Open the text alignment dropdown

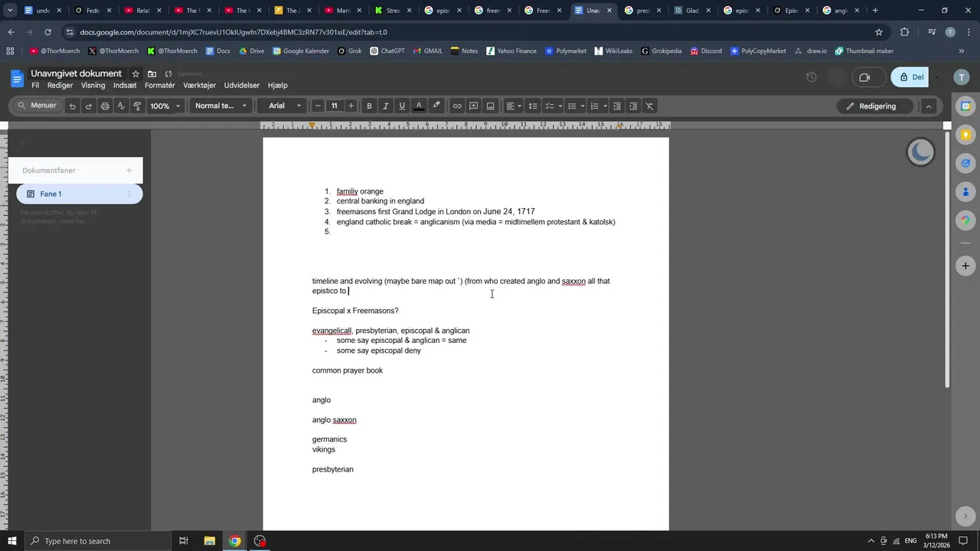(514, 106)
